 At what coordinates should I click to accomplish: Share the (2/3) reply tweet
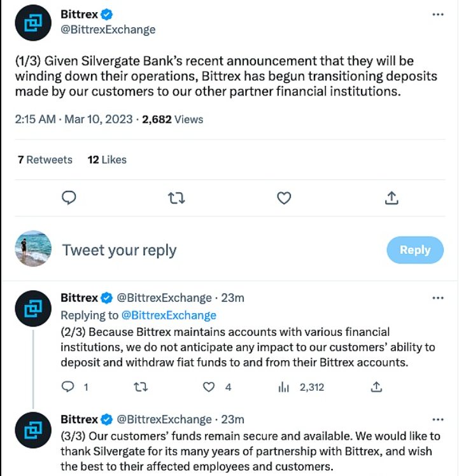[376, 386]
